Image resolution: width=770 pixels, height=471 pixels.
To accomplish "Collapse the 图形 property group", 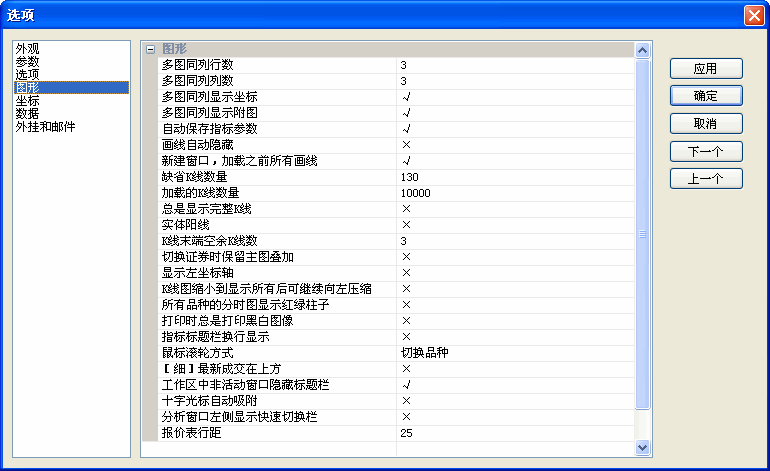I will click(150, 48).
